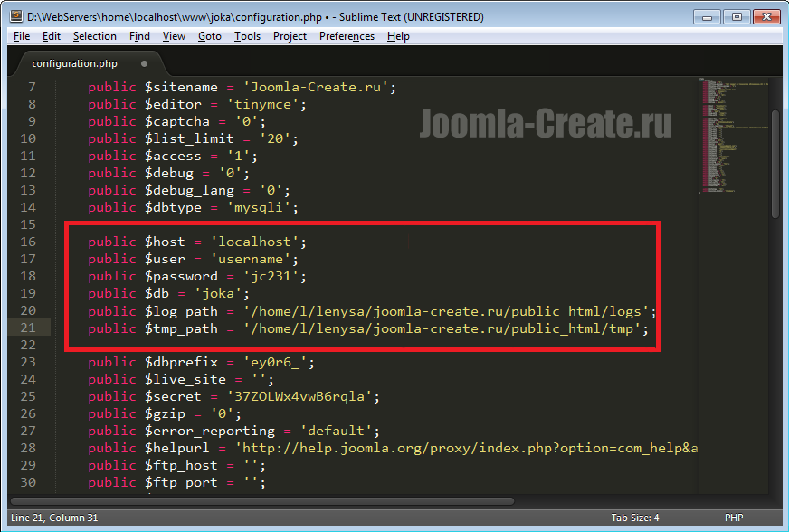Screen dimensions: 789x532
Task: Click line number 16 in the gutter
Action: coord(27,242)
